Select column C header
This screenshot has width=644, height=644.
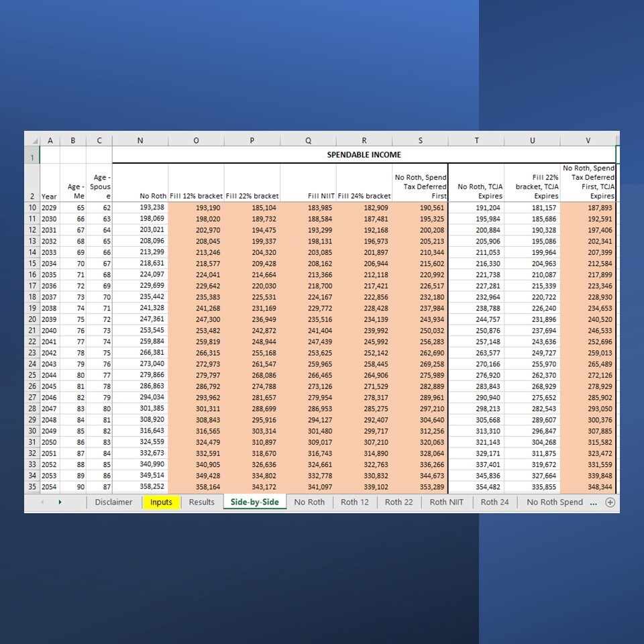click(99, 140)
